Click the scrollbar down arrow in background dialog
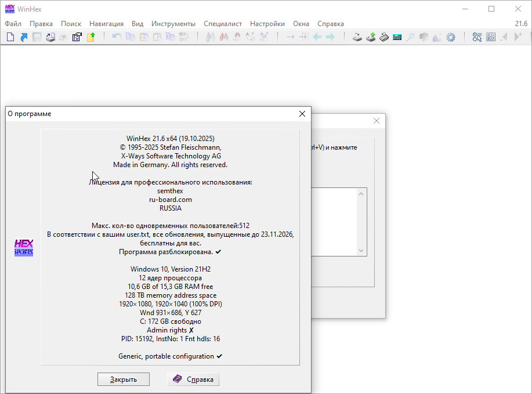532x394 pixels. coord(362,251)
